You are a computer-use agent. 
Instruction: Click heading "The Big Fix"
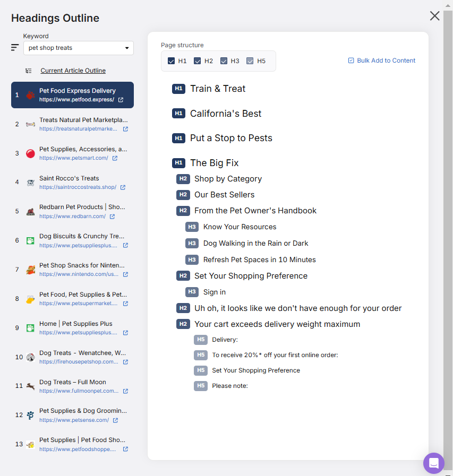click(214, 163)
